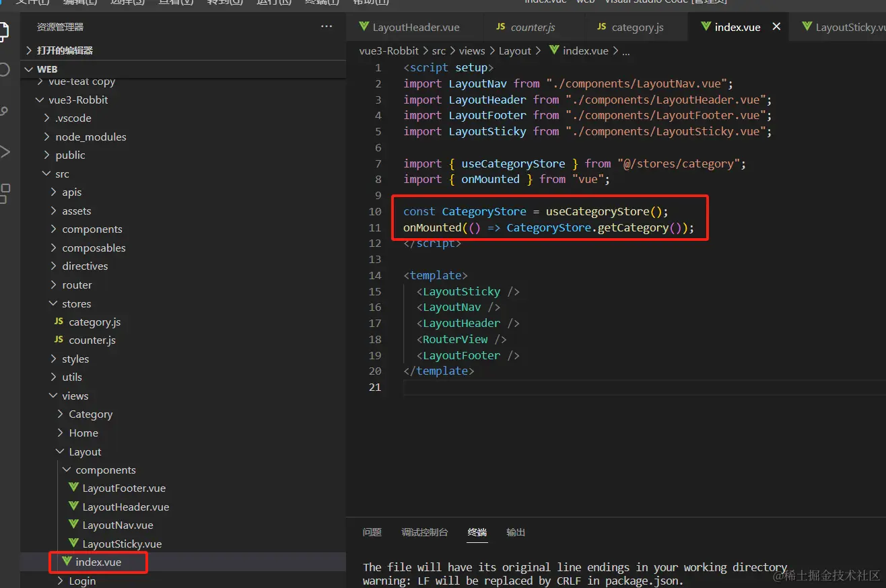The height and width of the screenshot is (588, 886).
Task: Expand the node_modules folder
Action: coord(46,137)
